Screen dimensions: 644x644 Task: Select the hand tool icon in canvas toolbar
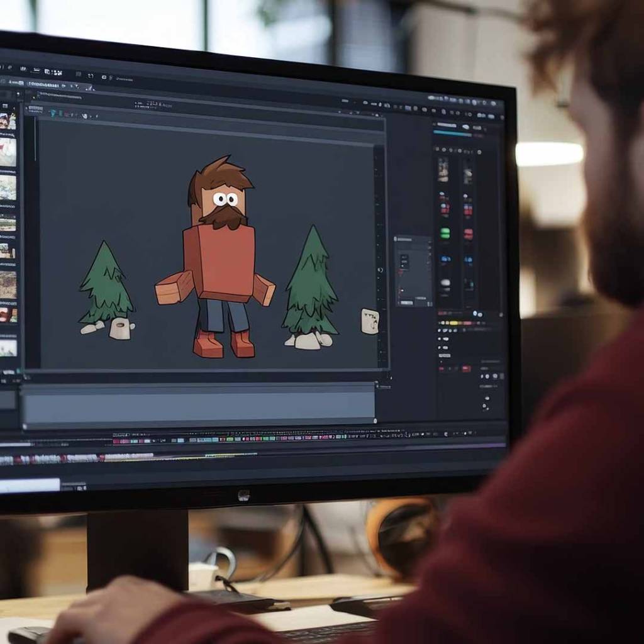pyautogui.click(x=85, y=116)
